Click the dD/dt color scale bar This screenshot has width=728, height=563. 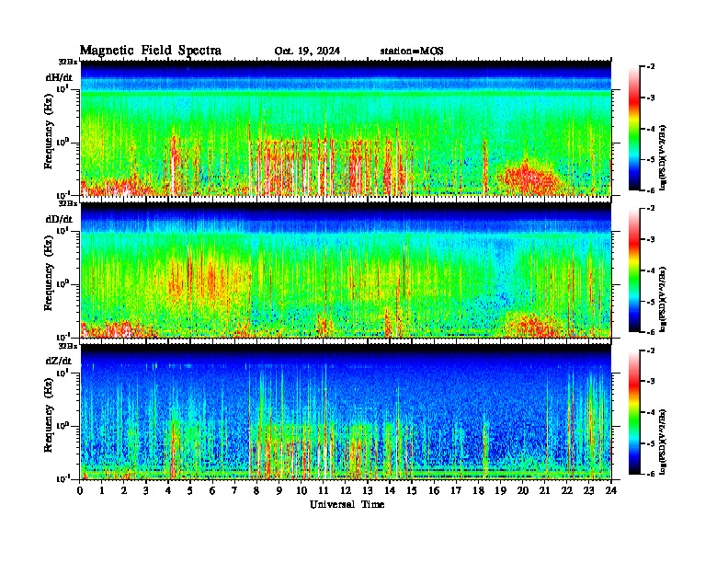point(633,270)
